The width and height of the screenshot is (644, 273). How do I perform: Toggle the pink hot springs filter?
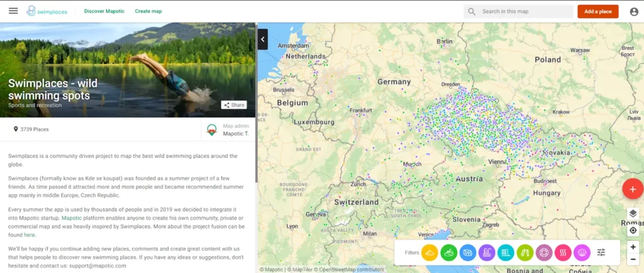click(563, 252)
